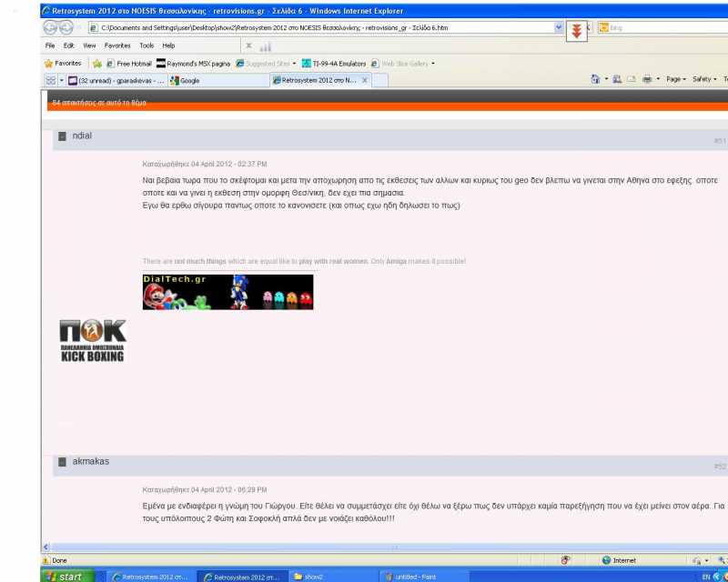Click the browser Forward button

pos(67,28)
